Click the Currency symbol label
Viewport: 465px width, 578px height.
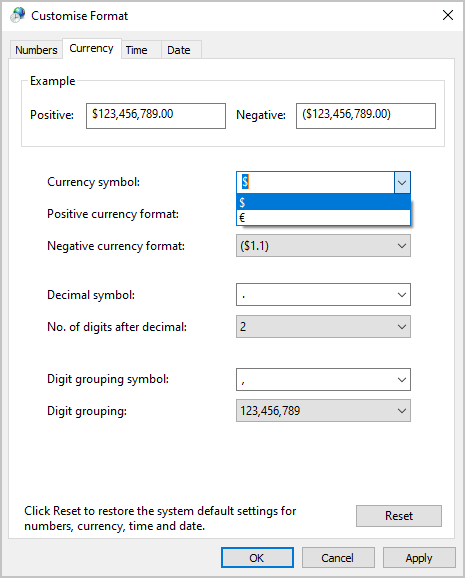[94, 182]
